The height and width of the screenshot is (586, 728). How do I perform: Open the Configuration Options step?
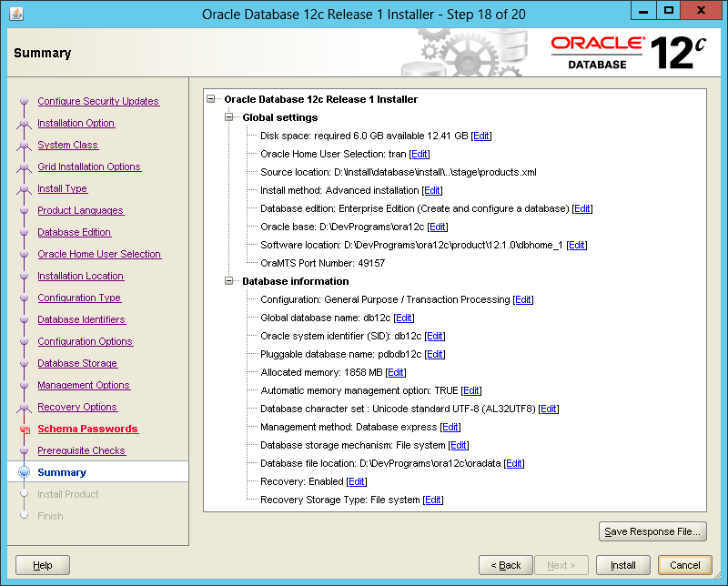[x=85, y=341]
